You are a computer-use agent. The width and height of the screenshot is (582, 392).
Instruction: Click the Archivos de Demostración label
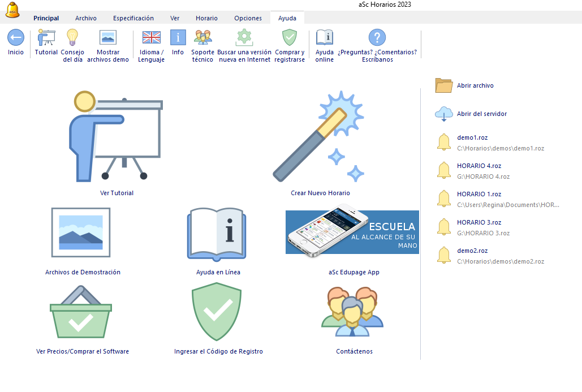(83, 272)
